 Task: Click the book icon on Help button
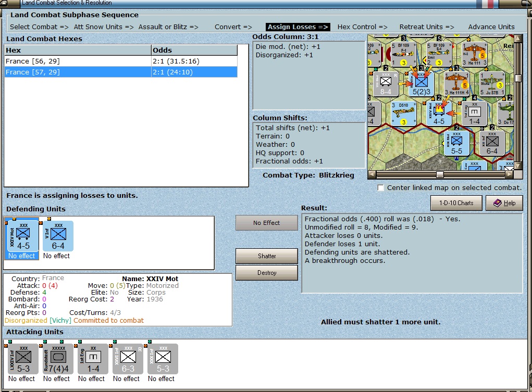pyautogui.click(x=498, y=203)
